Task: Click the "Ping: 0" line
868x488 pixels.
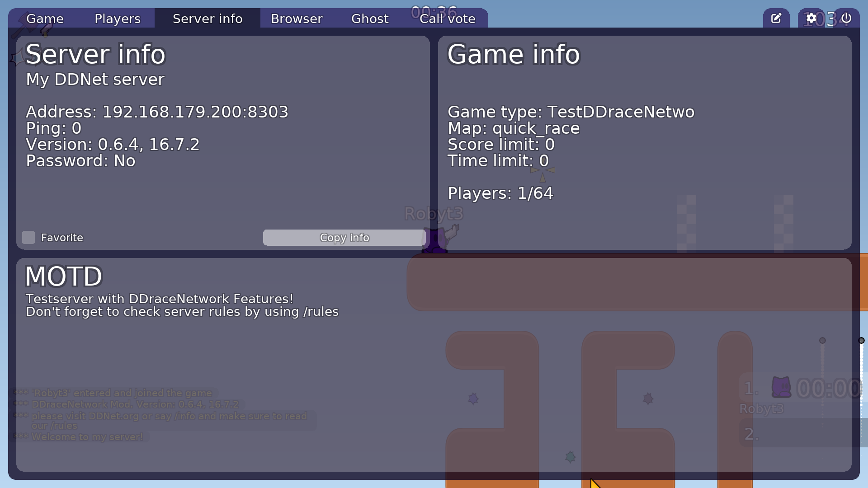Action: pyautogui.click(x=54, y=128)
